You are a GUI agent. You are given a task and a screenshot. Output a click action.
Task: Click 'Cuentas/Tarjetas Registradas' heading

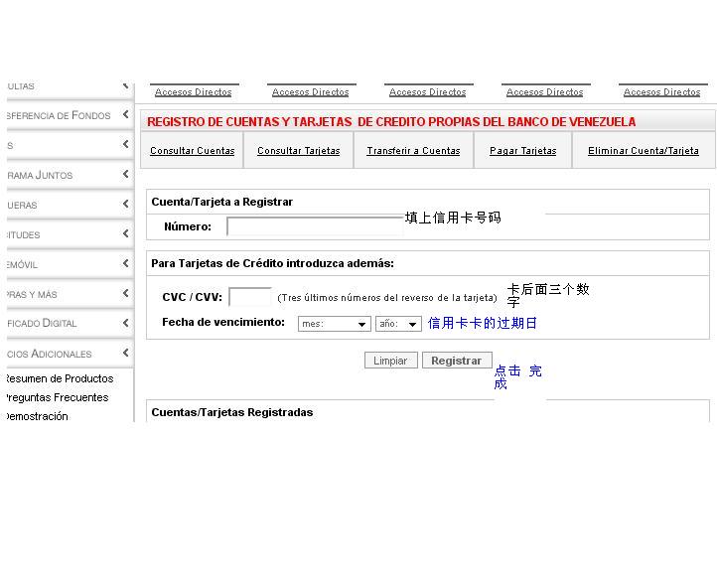[x=232, y=412]
